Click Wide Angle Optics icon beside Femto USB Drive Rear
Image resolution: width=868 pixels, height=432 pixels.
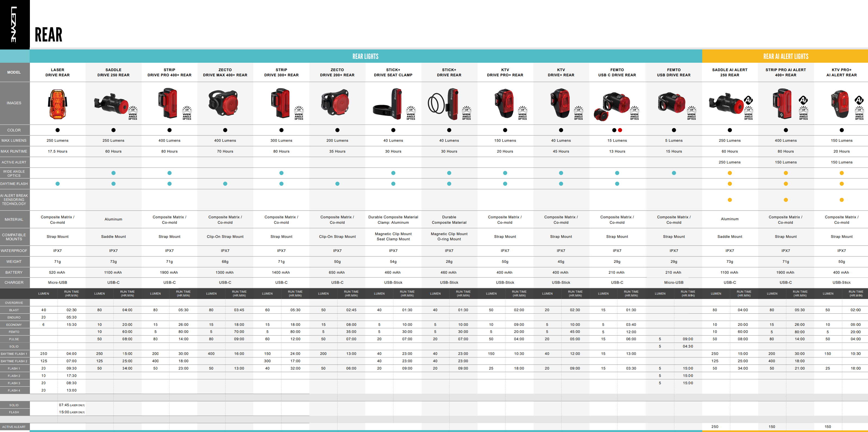tap(691, 113)
